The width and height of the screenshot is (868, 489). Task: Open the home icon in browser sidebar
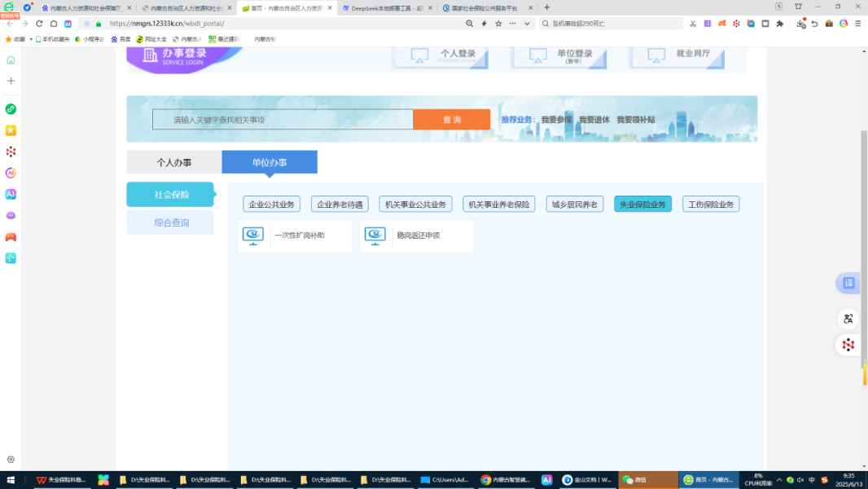[x=11, y=59]
